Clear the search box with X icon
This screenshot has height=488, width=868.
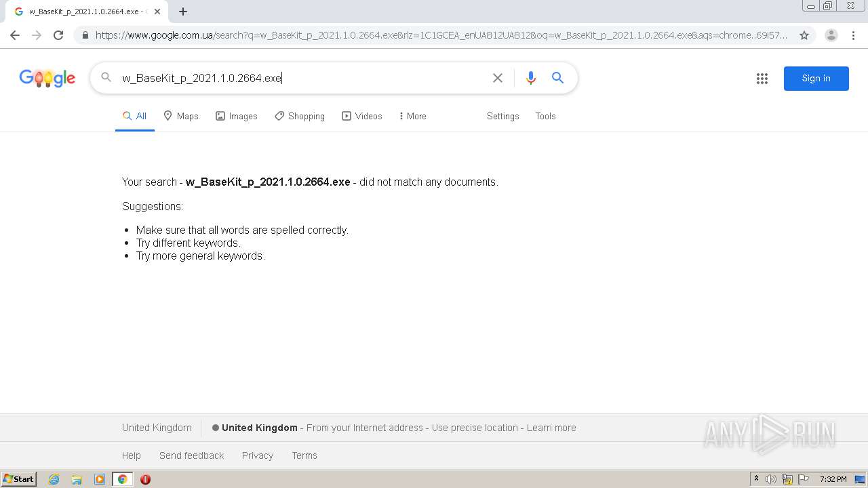click(498, 78)
